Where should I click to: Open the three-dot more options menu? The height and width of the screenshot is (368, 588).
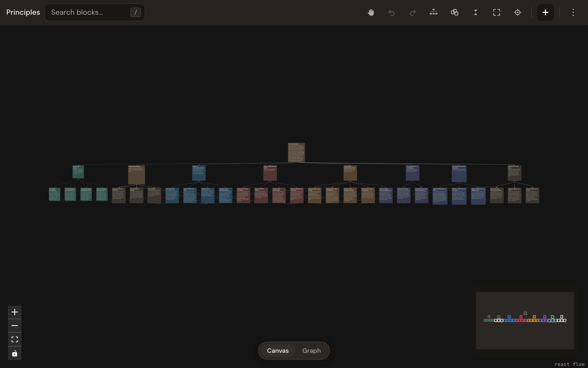point(573,12)
